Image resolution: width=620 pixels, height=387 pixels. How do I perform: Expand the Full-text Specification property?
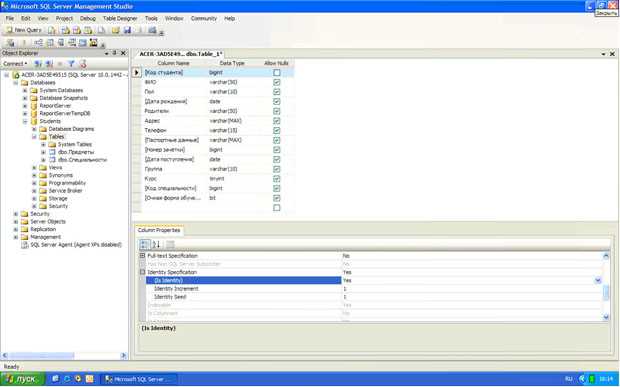[142, 256]
